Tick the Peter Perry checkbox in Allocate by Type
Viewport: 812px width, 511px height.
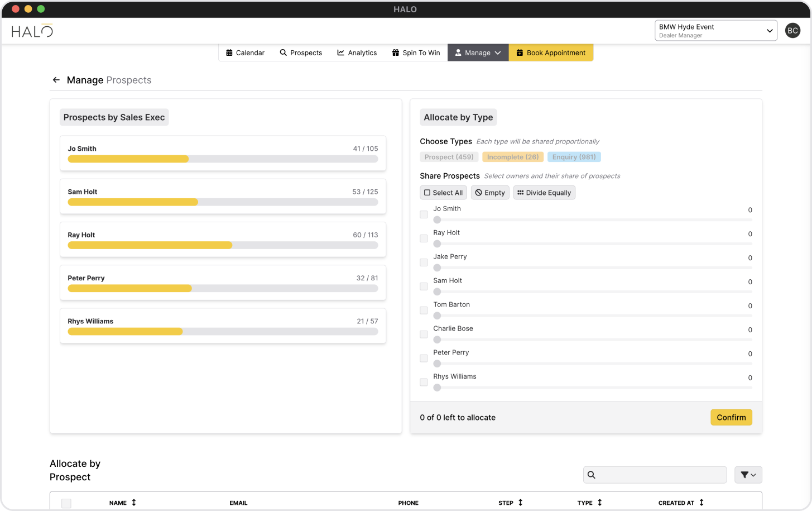click(424, 359)
